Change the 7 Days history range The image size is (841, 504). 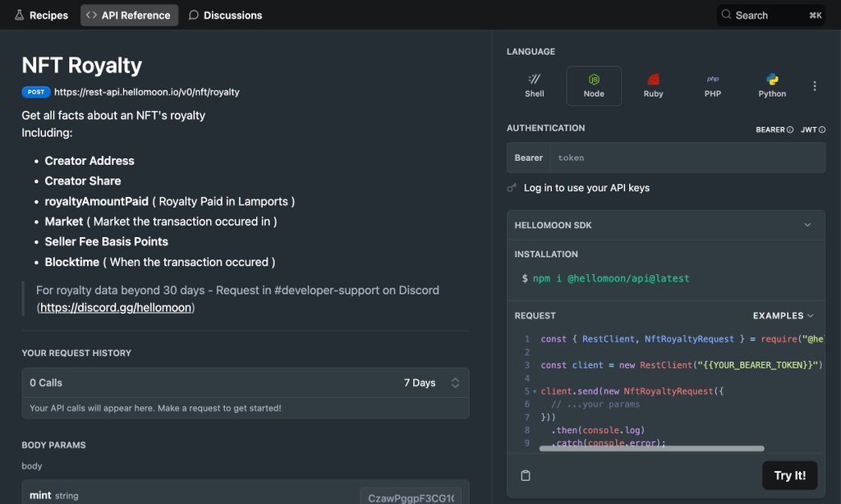[x=431, y=383]
